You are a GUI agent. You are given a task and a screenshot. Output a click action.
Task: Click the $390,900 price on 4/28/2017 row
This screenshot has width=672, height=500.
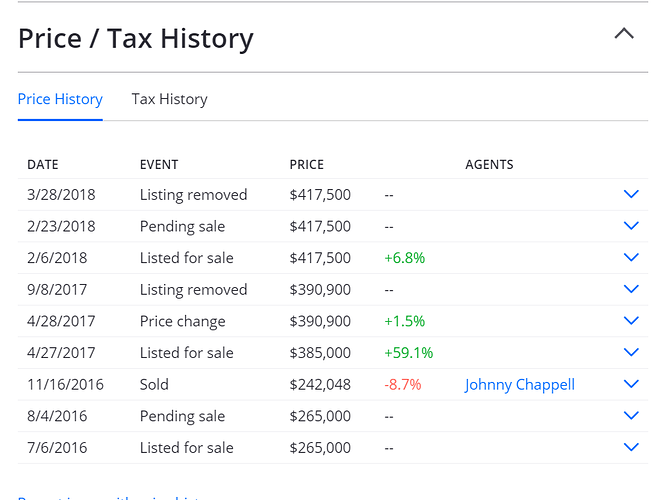tap(320, 321)
